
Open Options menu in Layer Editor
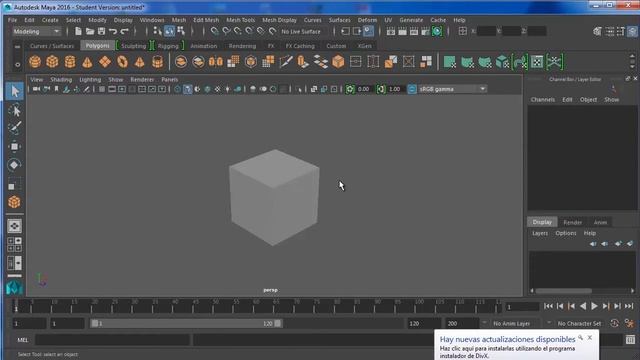[x=566, y=233]
